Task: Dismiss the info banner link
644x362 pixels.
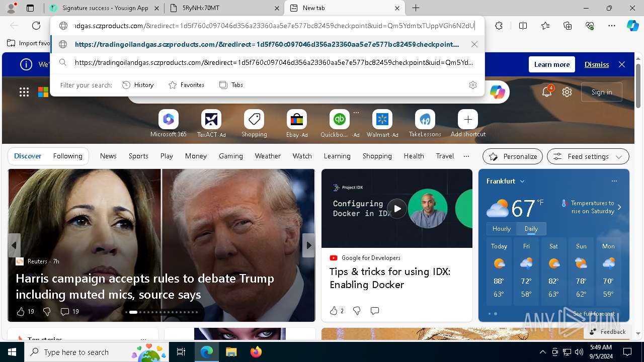Action: [x=597, y=64]
